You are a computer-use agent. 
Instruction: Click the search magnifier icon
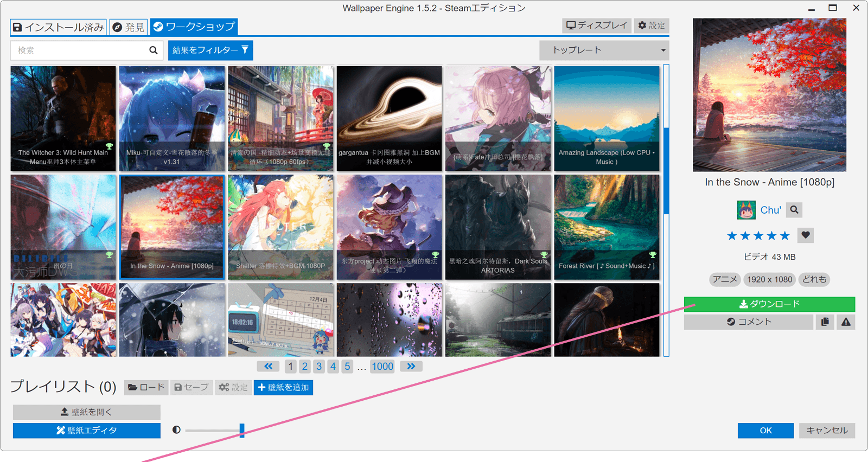point(154,50)
